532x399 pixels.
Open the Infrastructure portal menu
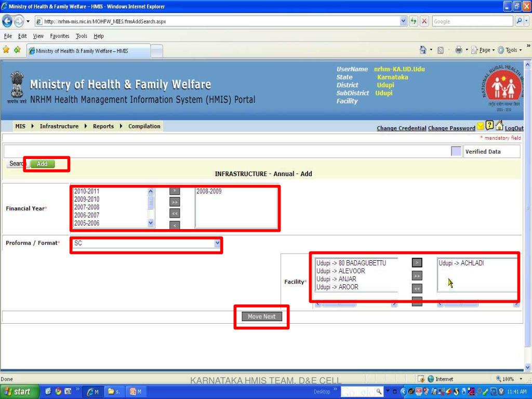[59, 126]
